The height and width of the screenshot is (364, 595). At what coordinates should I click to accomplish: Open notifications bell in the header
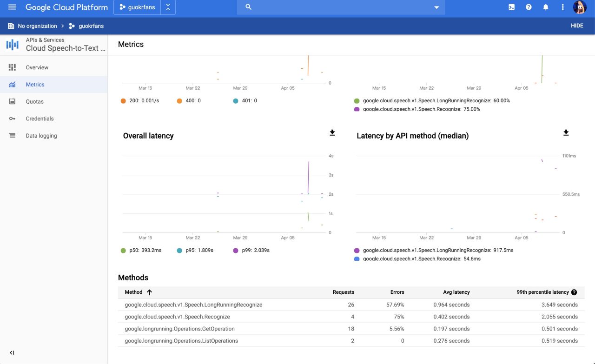tap(546, 7)
